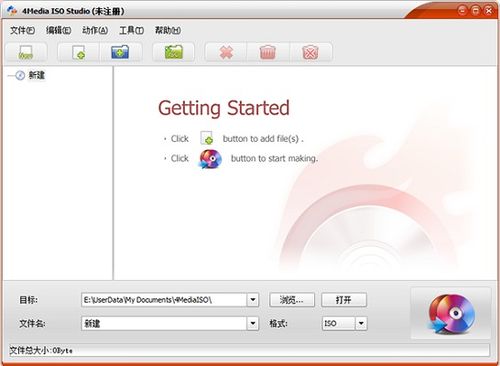Click the 打开 open button
Viewport: 500px width, 366px height.
[x=344, y=300]
